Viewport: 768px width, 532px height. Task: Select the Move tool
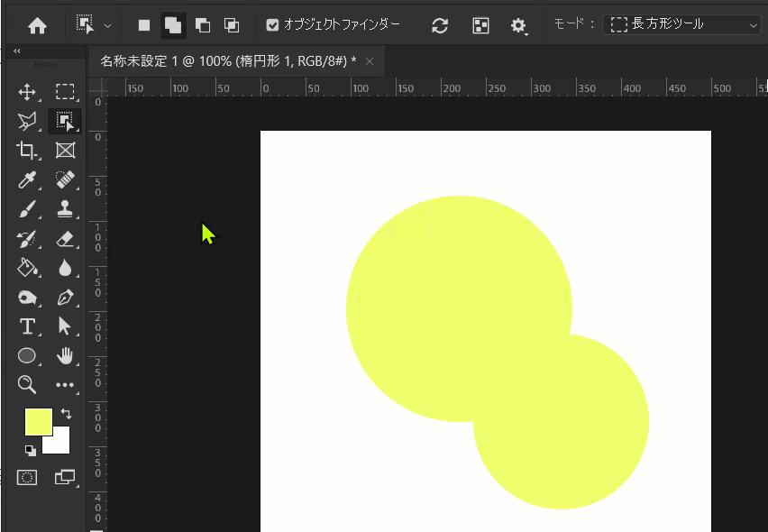pyautogui.click(x=27, y=92)
